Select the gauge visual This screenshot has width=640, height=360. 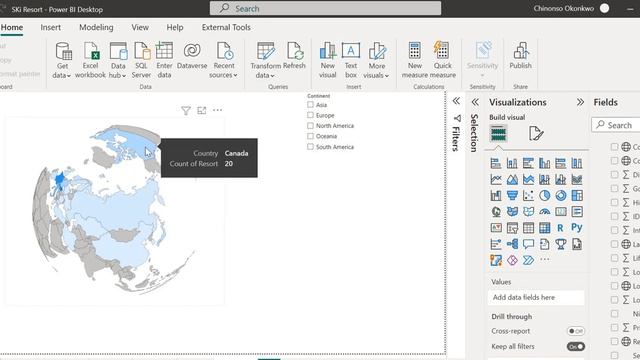click(x=544, y=211)
